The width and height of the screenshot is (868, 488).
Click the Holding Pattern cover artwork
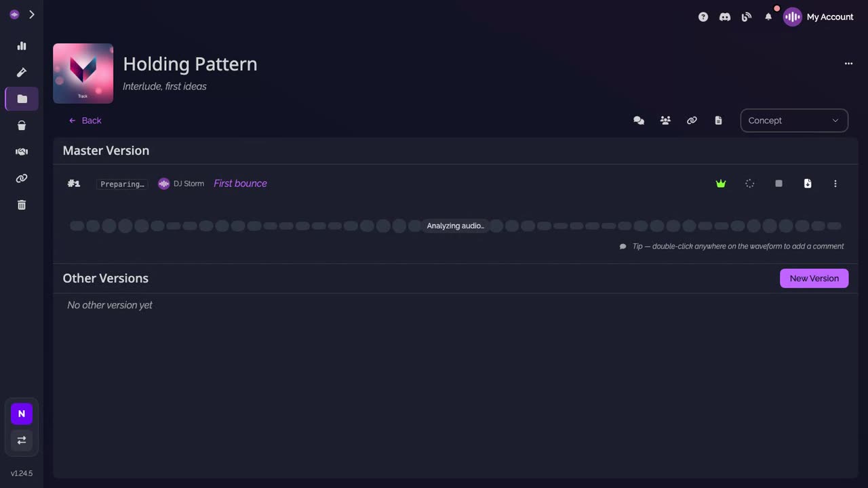tap(83, 73)
